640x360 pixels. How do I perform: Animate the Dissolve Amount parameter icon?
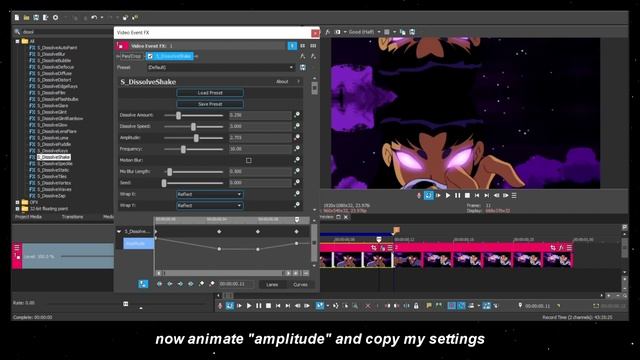(x=297, y=115)
